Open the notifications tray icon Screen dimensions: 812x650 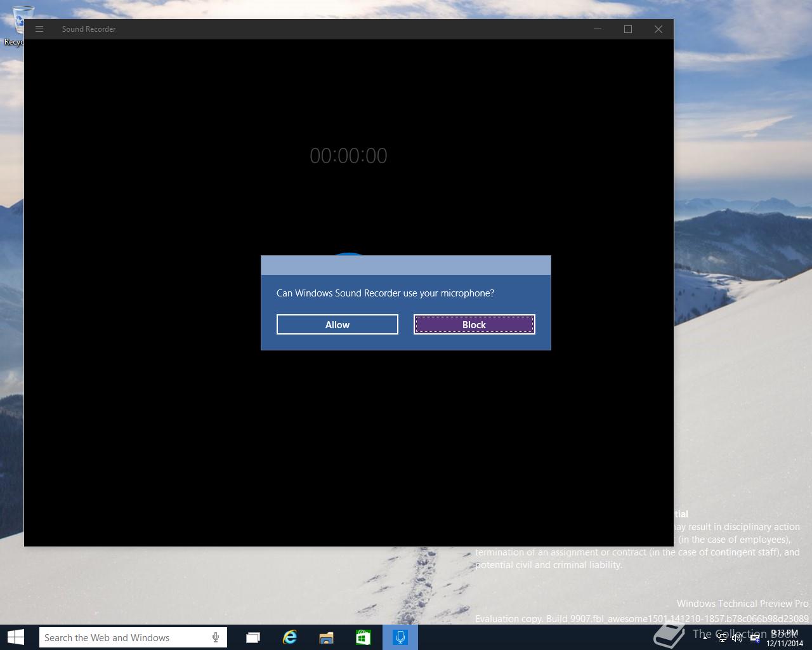pos(755,638)
